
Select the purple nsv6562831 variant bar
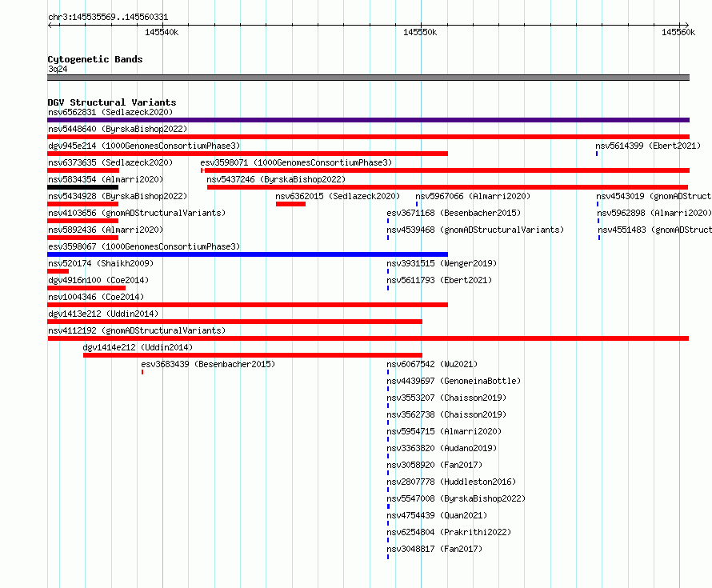tap(368, 120)
